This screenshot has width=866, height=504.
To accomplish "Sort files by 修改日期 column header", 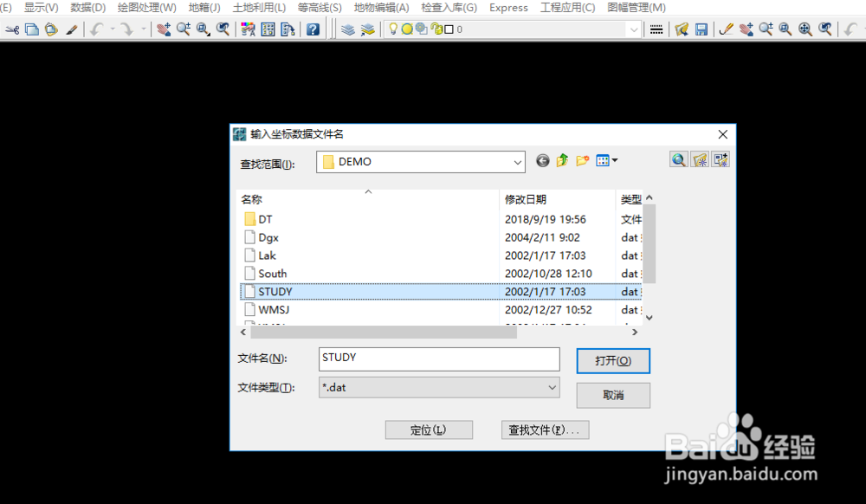I will [557, 199].
